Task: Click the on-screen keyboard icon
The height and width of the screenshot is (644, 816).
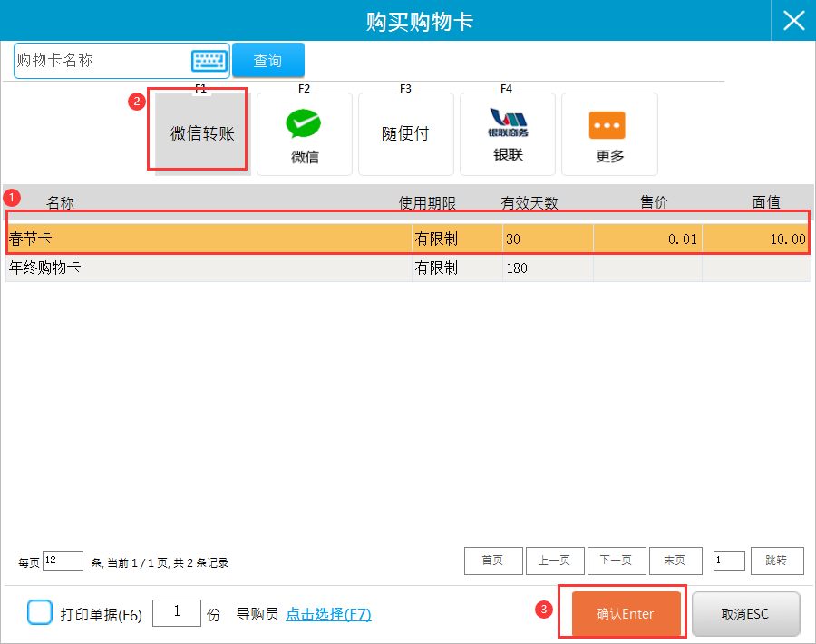Action: 208,61
